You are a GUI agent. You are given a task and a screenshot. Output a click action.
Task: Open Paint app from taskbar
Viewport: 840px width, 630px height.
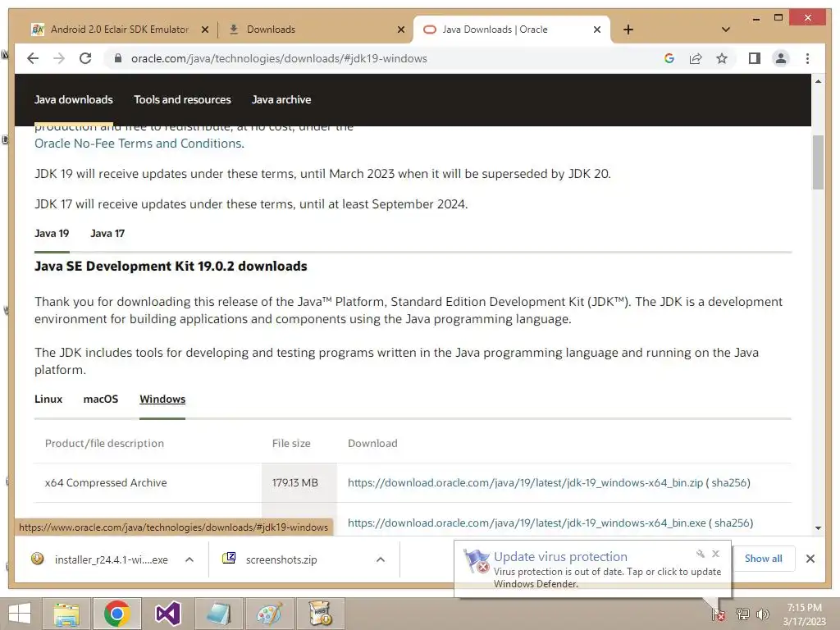click(269, 614)
